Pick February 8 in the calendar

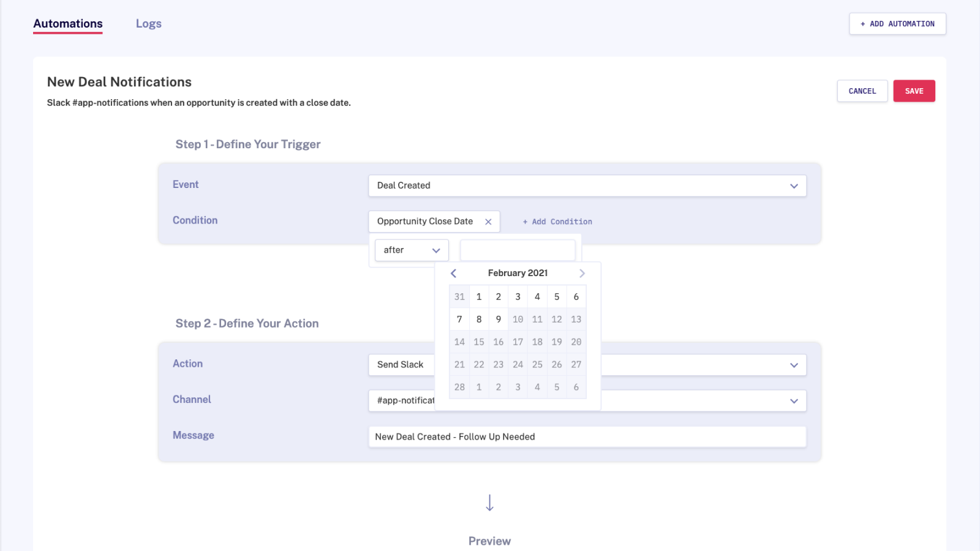pyautogui.click(x=479, y=320)
